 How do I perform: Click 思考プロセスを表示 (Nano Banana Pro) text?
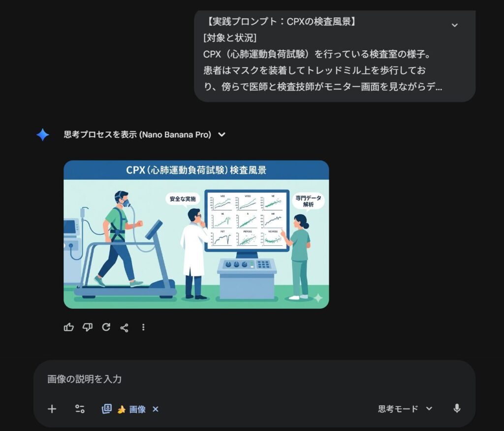point(137,134)
